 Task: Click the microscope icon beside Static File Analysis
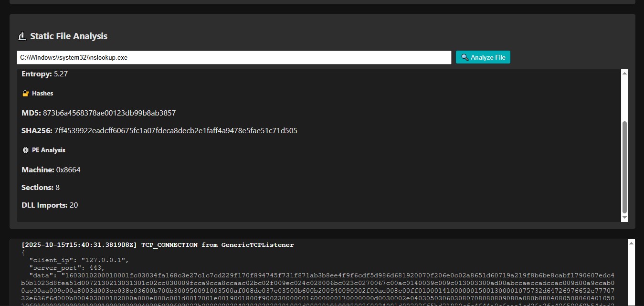(x=21, y=36)
